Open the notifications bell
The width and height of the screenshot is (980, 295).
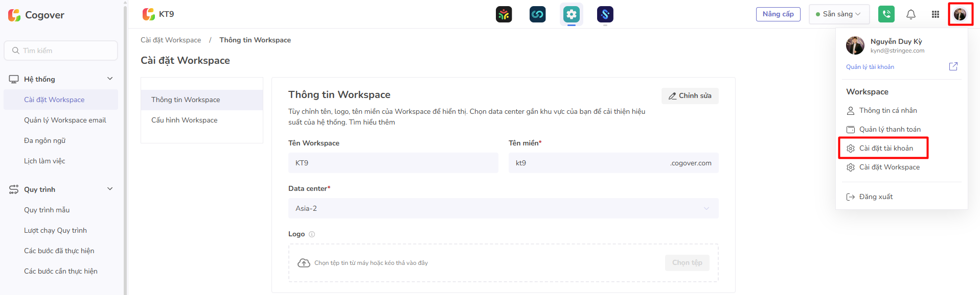tap(911, 14)
